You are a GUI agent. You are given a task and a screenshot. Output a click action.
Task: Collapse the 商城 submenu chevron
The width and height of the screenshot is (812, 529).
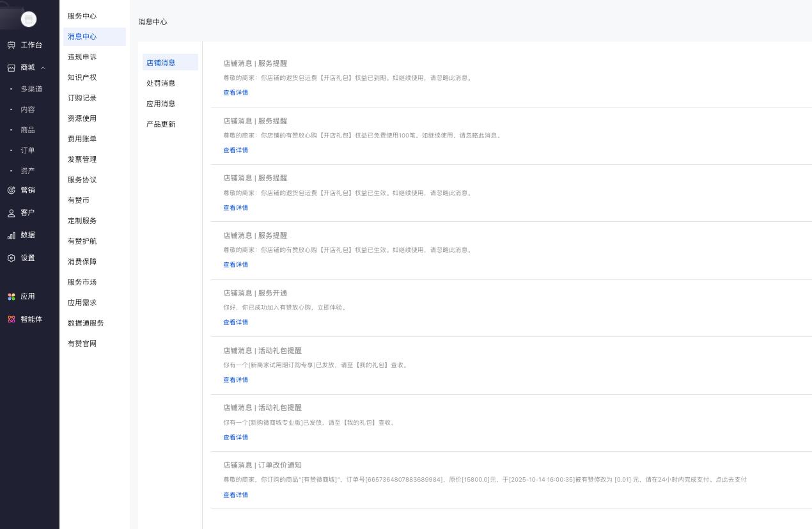click(x=43, y=68)
